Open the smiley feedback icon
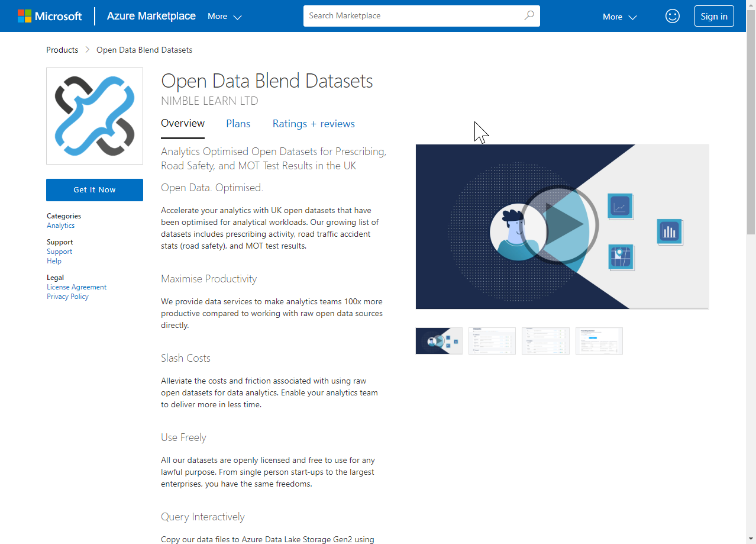Screen dimensions: 756x544 pos(673,16)
